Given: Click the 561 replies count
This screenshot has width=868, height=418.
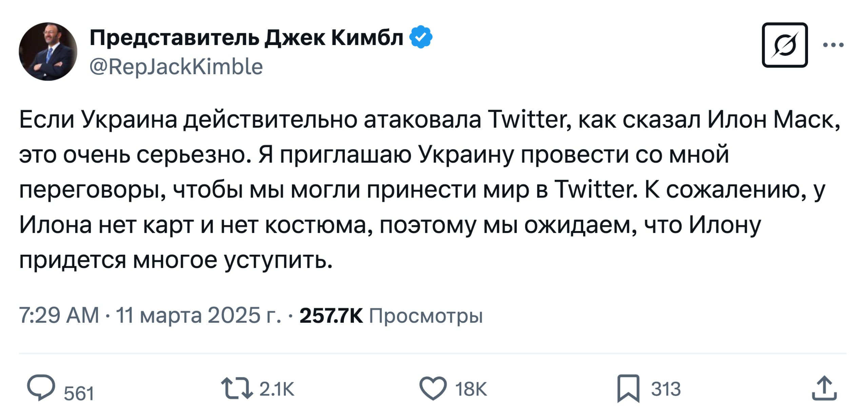Looking at the screenshot, I should pos(79,394).
